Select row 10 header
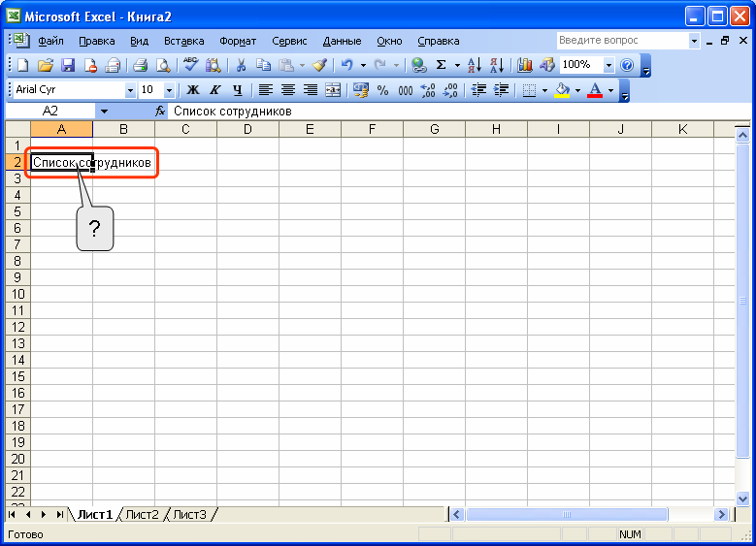 tap(17, 294)
